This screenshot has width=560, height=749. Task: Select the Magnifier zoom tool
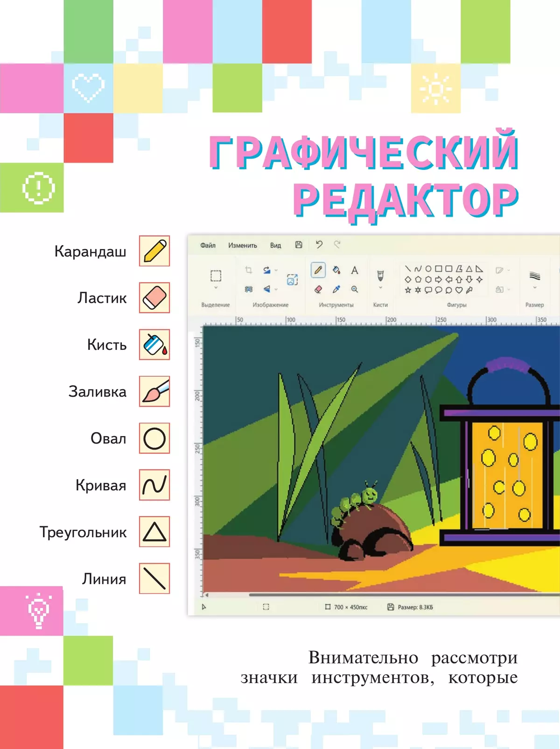(x=355, y=290)
